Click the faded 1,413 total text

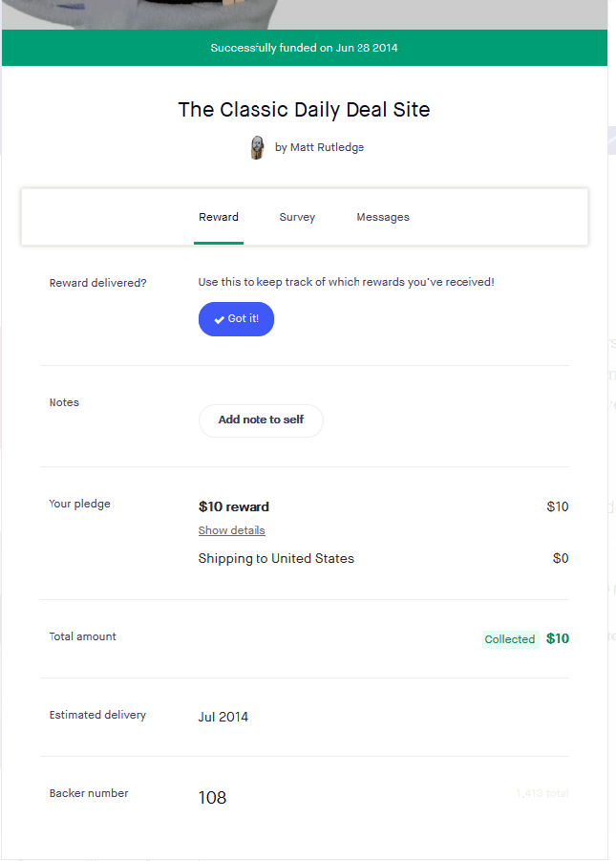click(x=542, y=793)
